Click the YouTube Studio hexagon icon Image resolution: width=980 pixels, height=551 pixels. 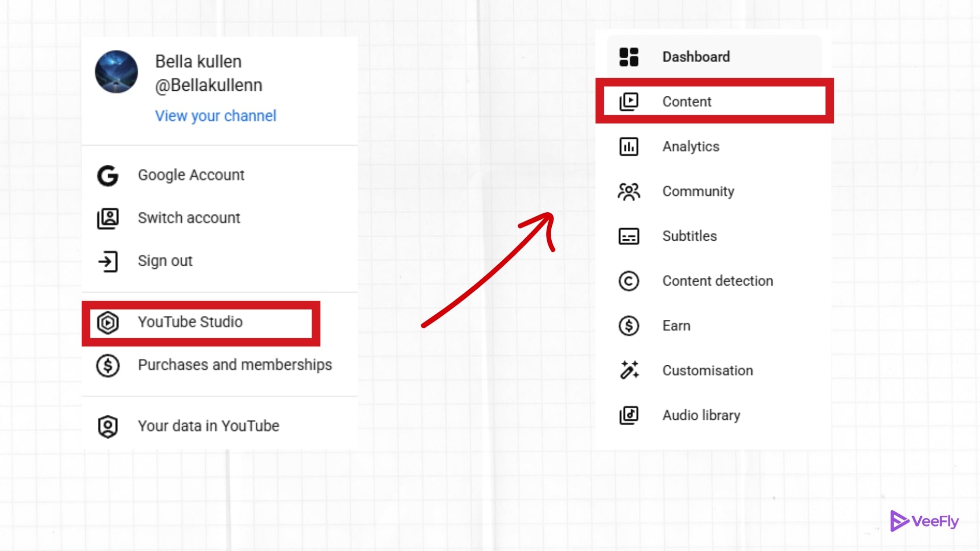click(x=107, y=322)
